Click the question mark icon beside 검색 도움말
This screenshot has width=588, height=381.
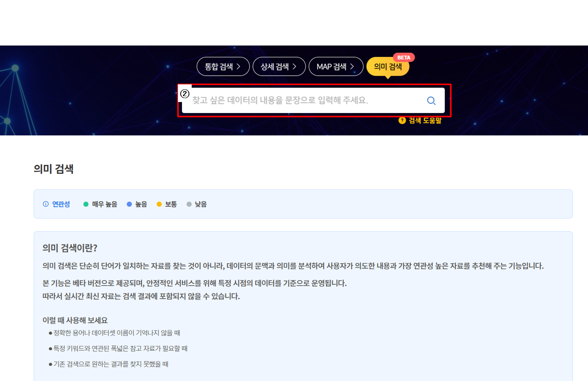(402, 120)
